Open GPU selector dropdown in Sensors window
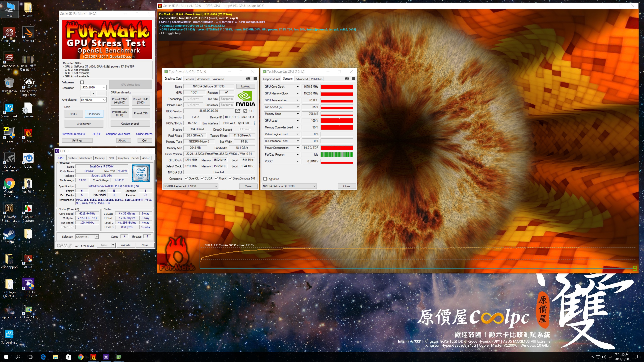 coord(289,186)
